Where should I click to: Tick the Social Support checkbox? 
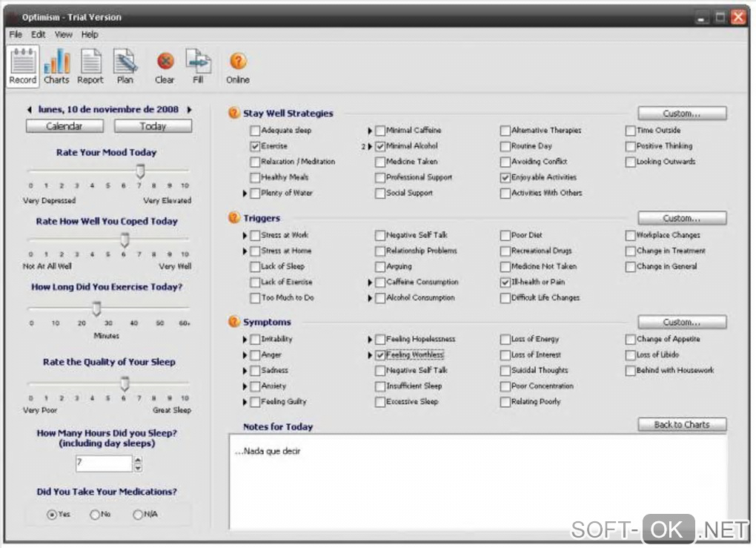coord(380,194)
